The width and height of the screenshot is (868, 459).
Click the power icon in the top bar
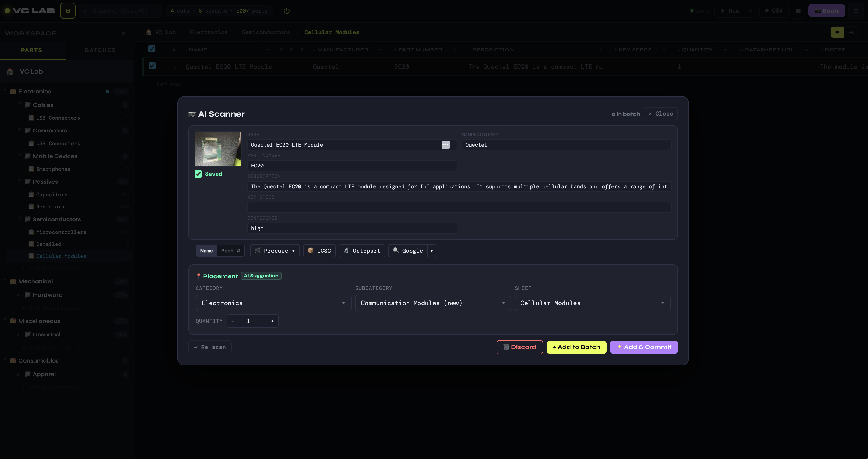(286, 10)
